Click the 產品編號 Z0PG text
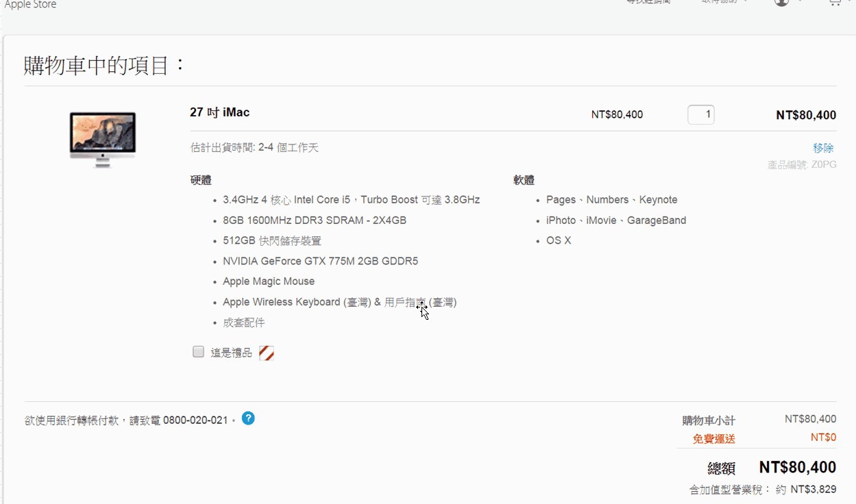 (802, 165)
